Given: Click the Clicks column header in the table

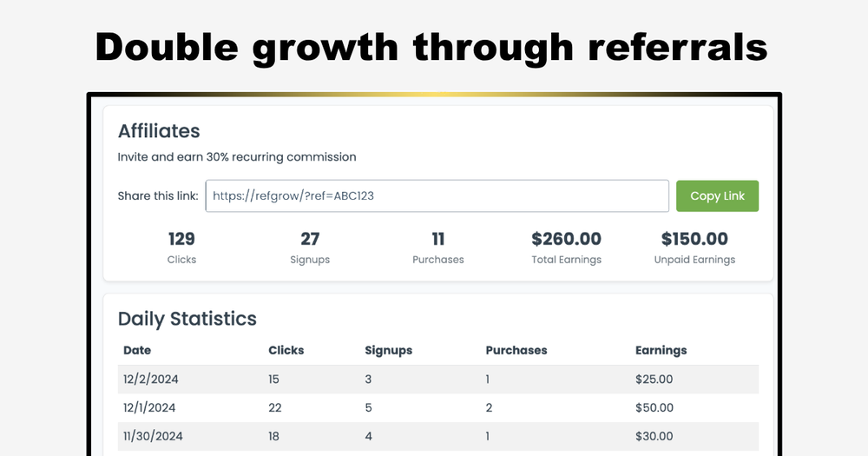Looking at the screenshot, I should (286, 350).
